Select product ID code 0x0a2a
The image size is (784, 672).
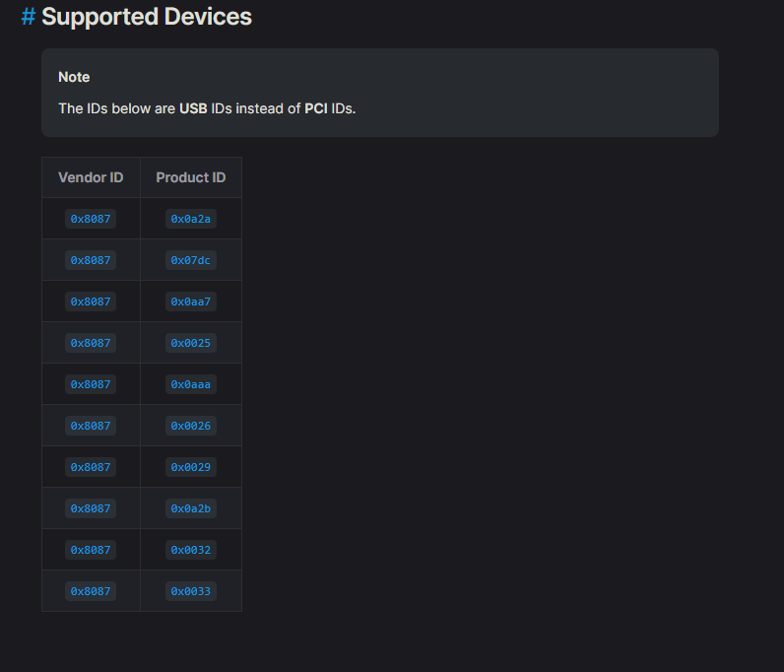click(x=191, y=219)
